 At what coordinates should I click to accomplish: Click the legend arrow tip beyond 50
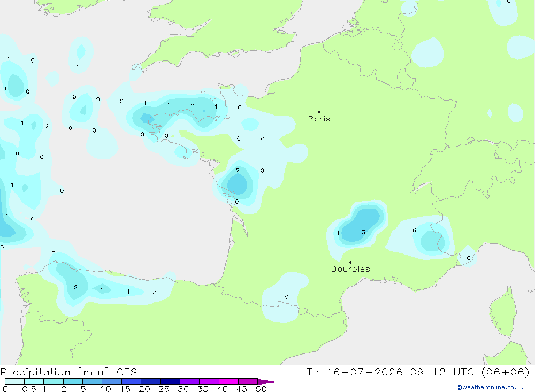point(268,382)
